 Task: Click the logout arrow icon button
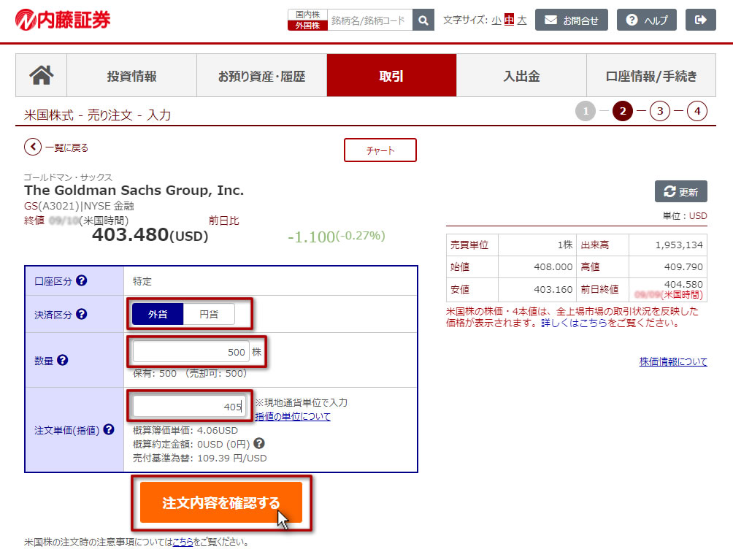[700, 20]
